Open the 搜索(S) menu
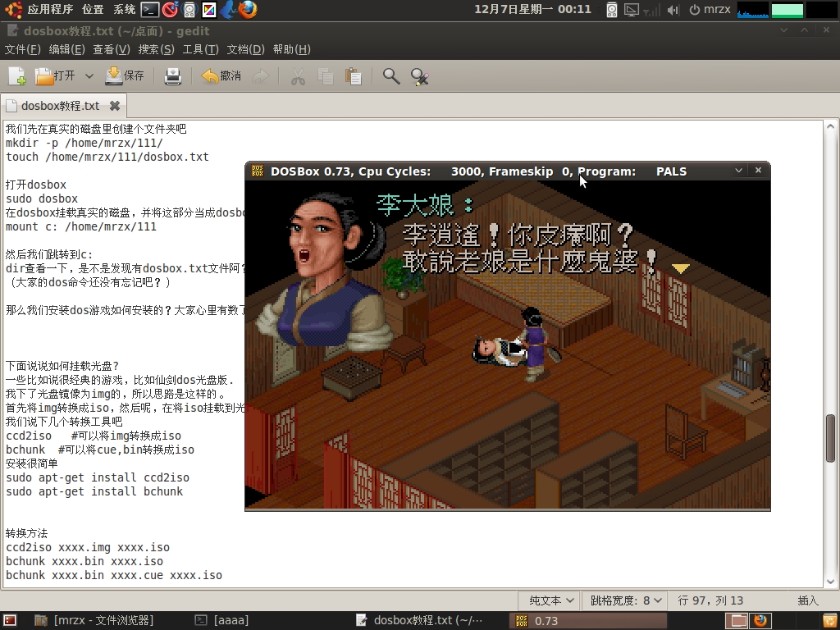Viewport: 840px width, 630px height. point(157,49)
